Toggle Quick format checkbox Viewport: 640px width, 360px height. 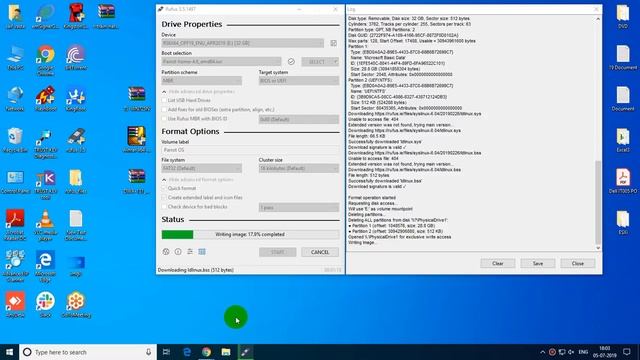pos(164,188)
